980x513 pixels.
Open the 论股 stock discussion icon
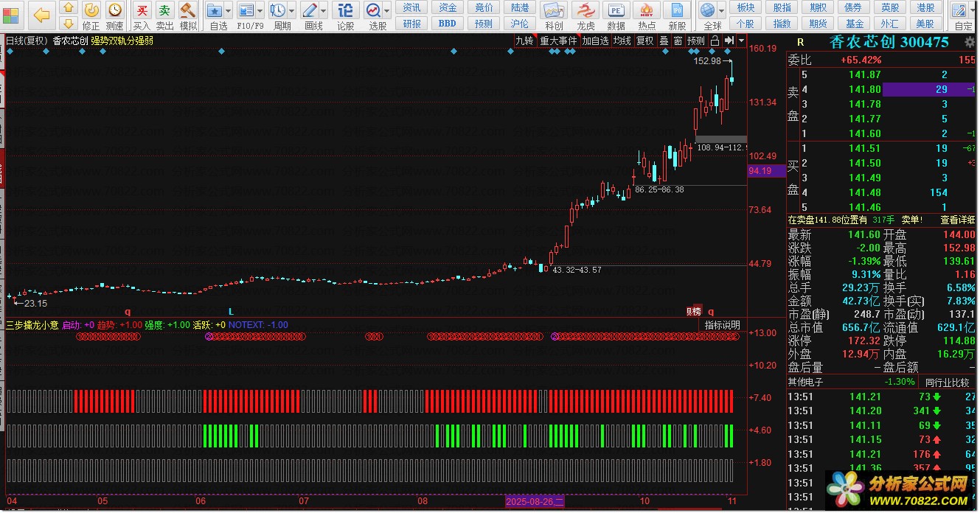[x=345, y=15]
